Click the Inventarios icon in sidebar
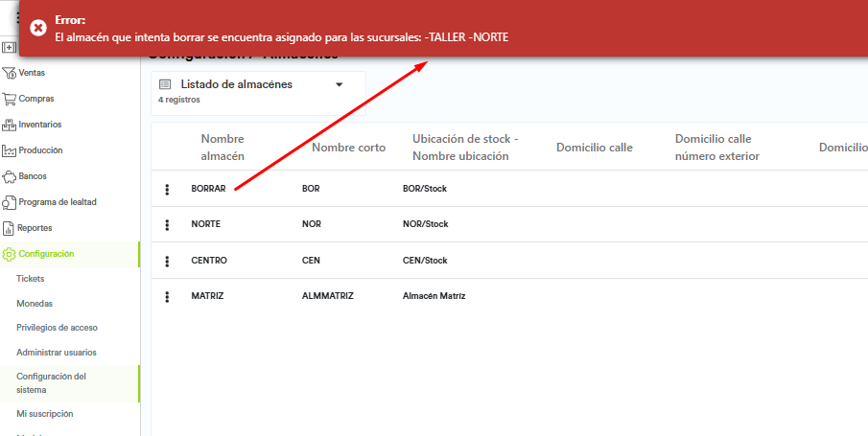 10,125
